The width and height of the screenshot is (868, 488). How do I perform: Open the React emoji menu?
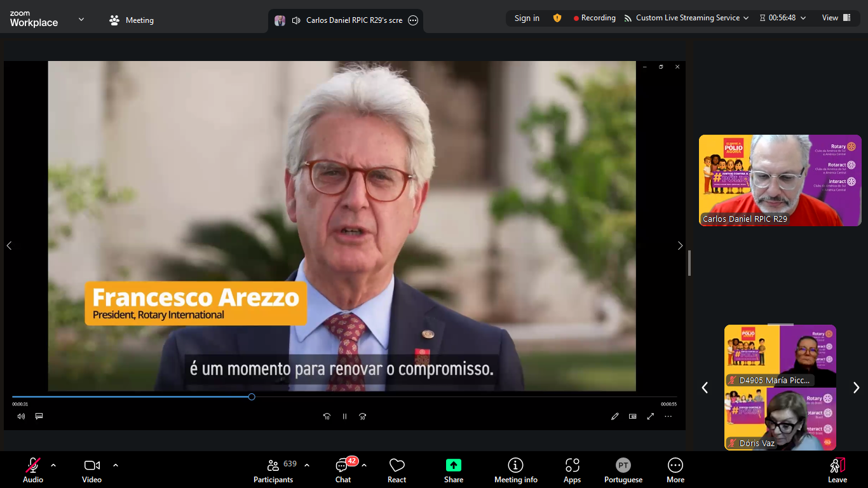point(397,471)
